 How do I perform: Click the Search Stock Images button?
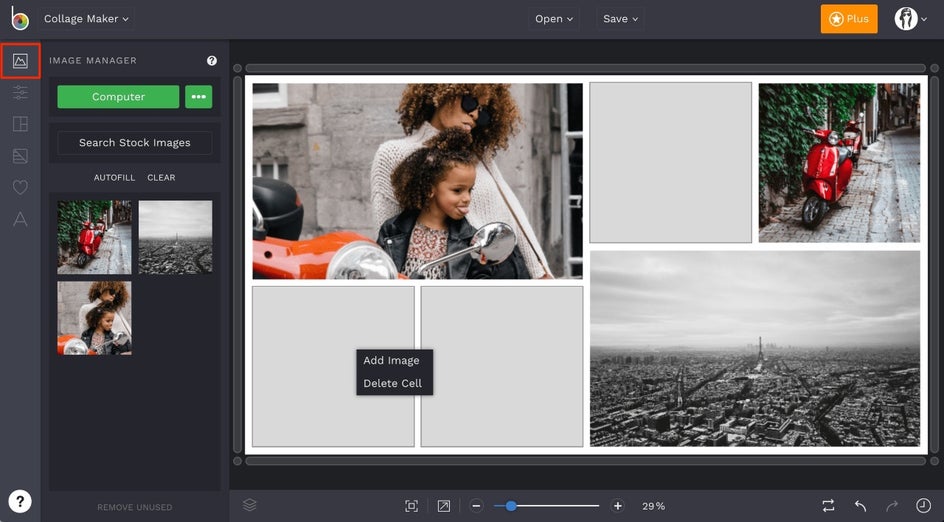click(134, 143)
